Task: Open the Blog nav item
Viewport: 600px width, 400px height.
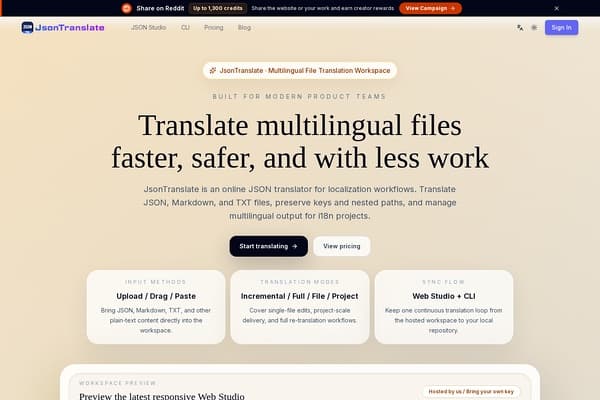Action: pos(244,28)
